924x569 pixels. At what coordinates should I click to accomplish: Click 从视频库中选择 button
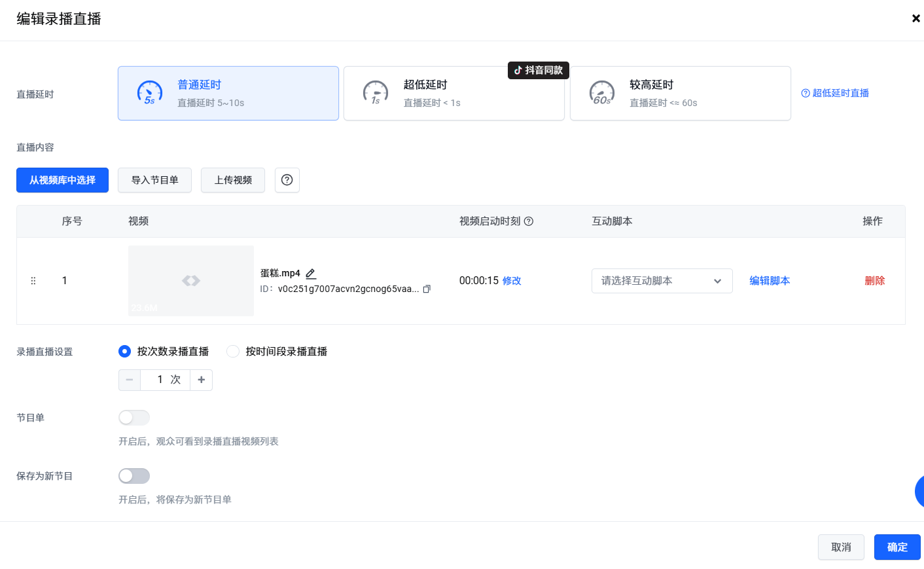click(x=62, y=180)
